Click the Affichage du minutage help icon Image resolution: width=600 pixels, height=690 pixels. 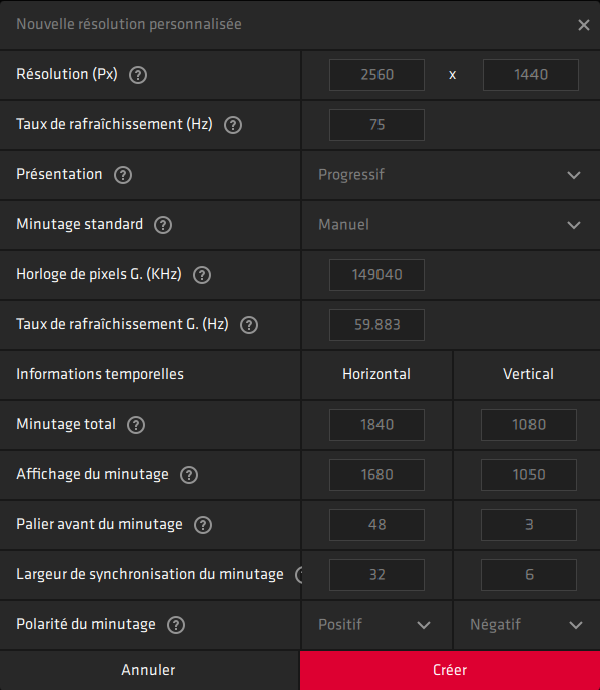pos(189,475)
